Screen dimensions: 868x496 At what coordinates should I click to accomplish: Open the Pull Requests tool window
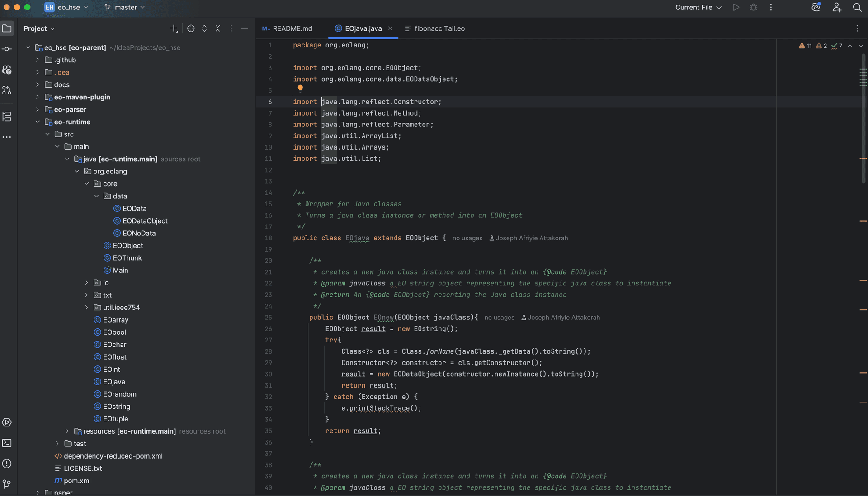tap(7, 90)
